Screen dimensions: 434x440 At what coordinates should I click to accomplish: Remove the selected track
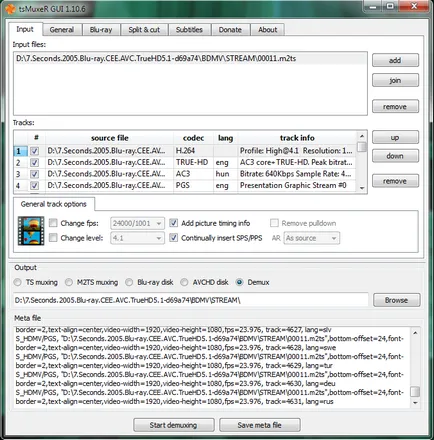click(395, 181)
